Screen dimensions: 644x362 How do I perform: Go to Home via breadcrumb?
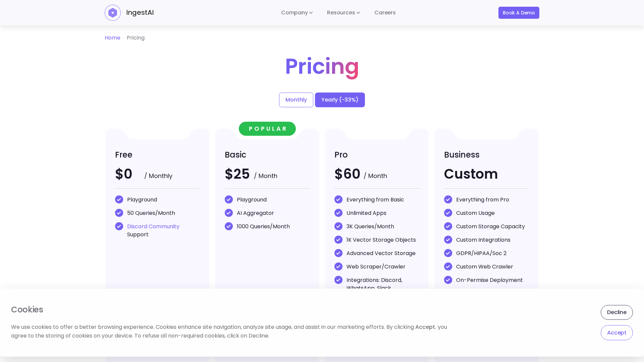click(x=112, y=38)
